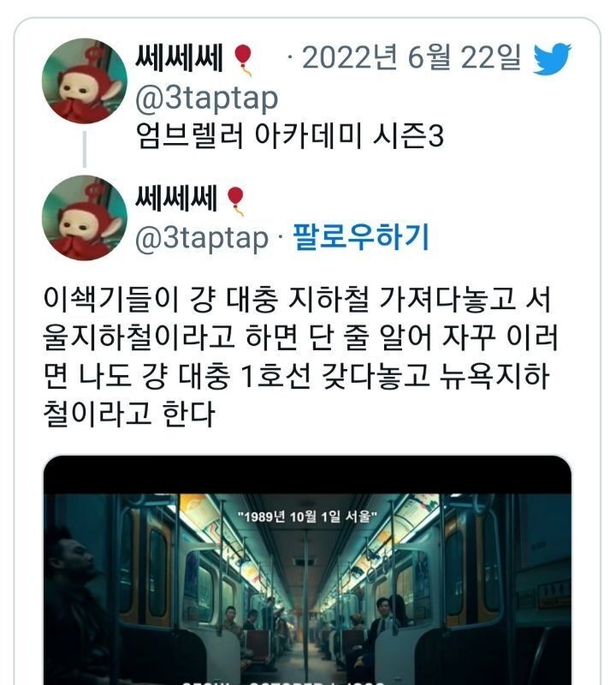Click the top @3taptap handle
Image resolution: width=616 pixels, height=685 pixels.
click(x=206, y=98)
